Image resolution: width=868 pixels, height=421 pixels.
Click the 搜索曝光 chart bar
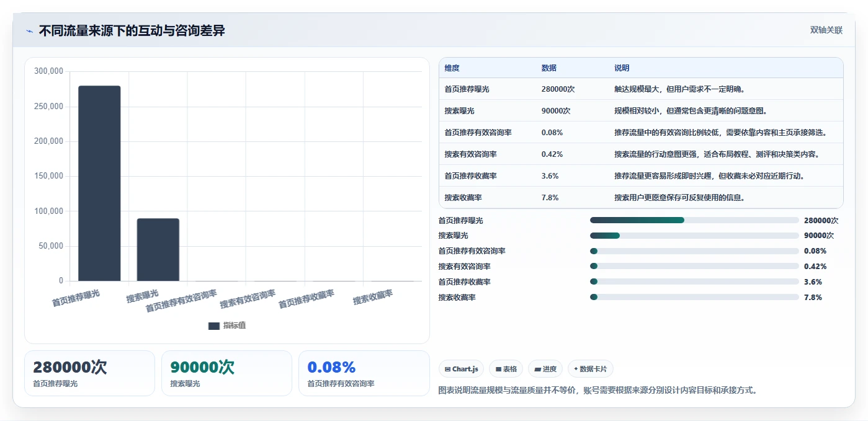pyautogui.click(x=158, y=250)
